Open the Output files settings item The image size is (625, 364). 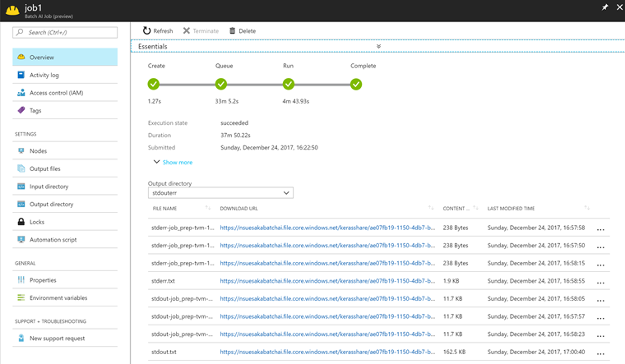click(x=65, y=168)
